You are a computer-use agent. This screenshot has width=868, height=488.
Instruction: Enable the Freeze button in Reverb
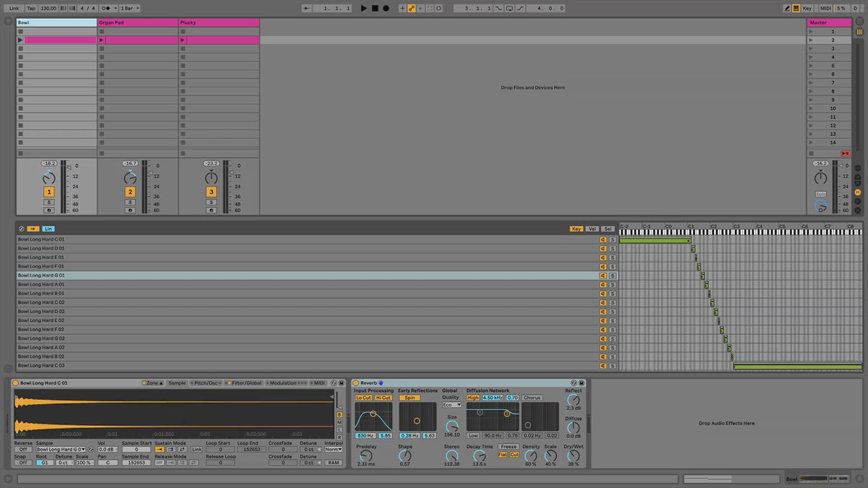509,447
